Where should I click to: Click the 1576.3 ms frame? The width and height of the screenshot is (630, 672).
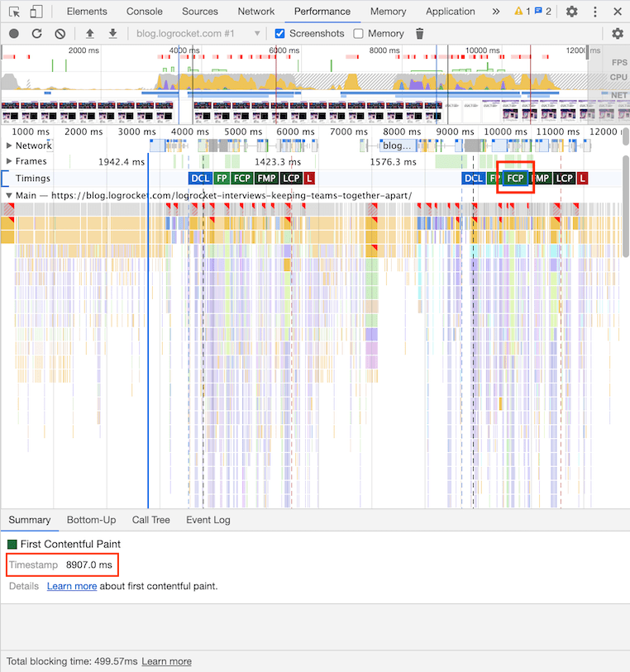(x=394, y=162)
